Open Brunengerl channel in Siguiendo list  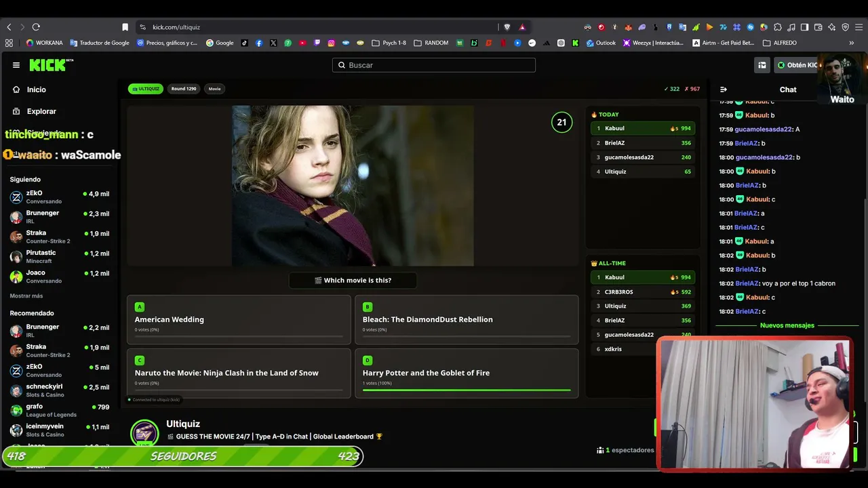coord(60,216)
